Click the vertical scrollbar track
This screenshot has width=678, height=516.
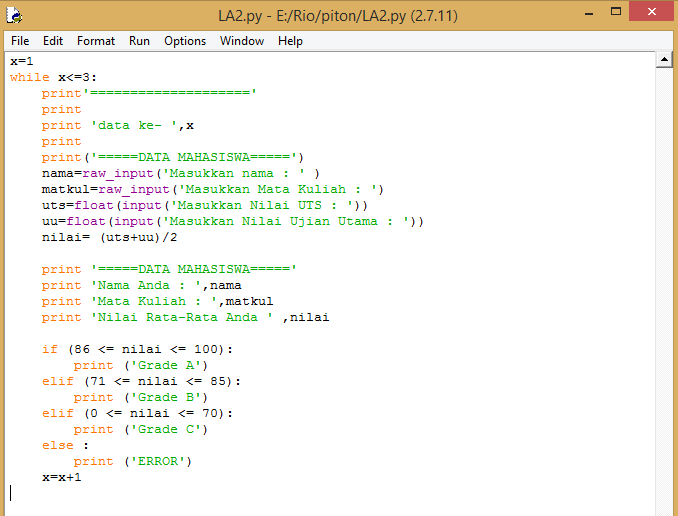[664, 292]
